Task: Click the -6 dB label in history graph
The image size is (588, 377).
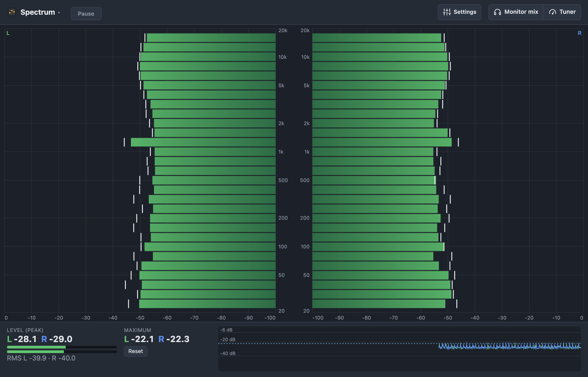Action: [x=226, y=330]
